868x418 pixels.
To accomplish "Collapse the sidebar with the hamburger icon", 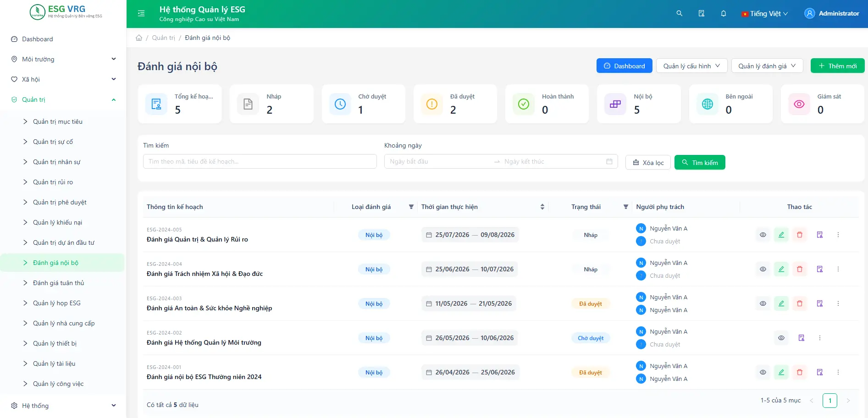I will pyautogui.click(x=141, y=14).
